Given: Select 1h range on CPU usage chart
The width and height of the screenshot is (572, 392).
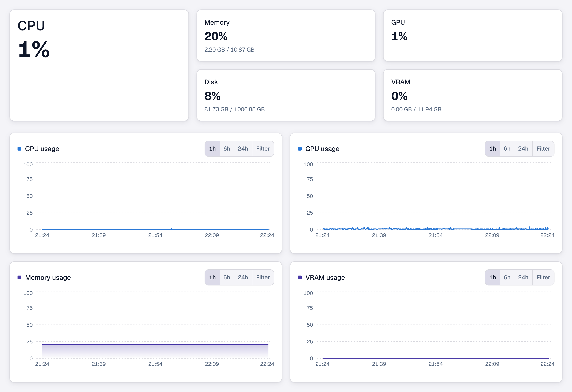Looking at the screenshot, I should click(x=212, y=149).
